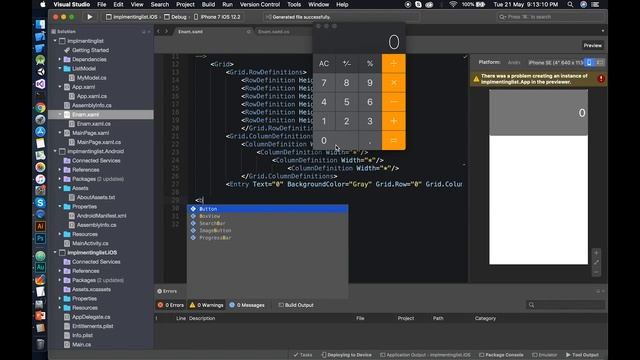Image resolution: width=640 pixels, height=360 pixels.
Task: Open the Package Console pad
Action: (501, 355)
